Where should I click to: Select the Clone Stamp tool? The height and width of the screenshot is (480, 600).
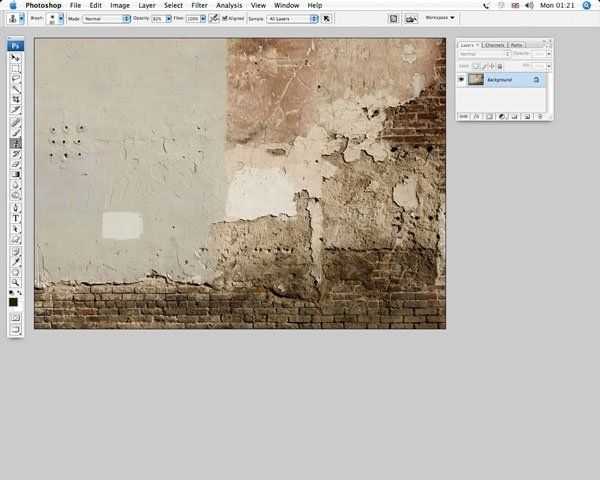tap(16, 143)
